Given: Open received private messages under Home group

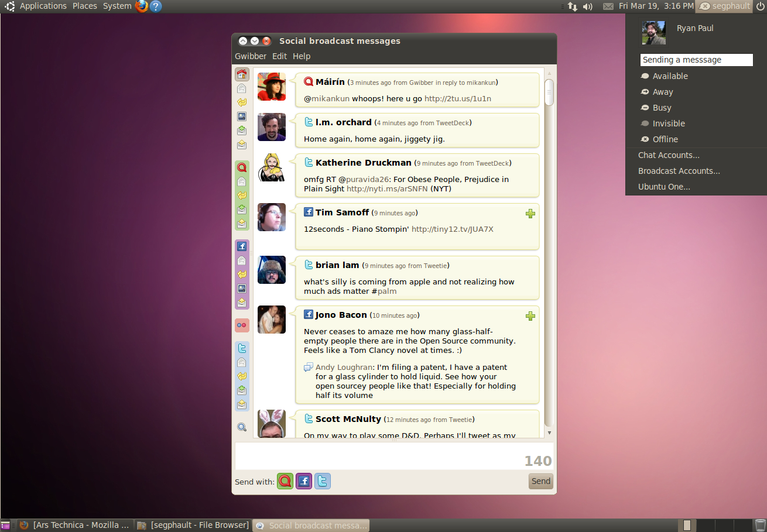Looking at the screenshot, I should [x=242, y=131].
